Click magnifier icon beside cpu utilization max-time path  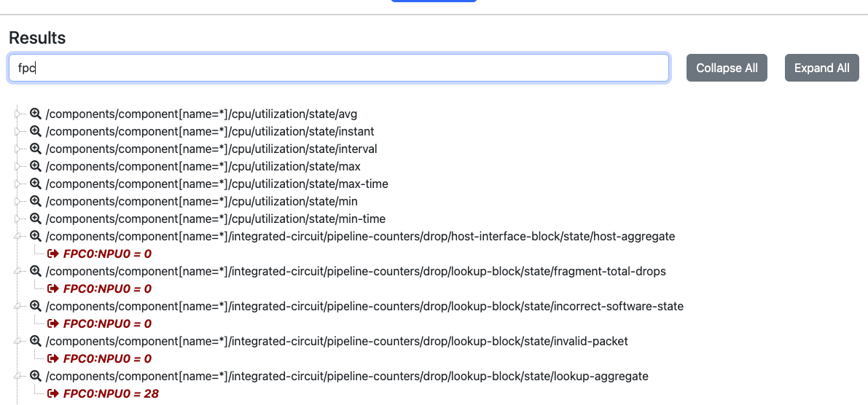pos(36,184)
